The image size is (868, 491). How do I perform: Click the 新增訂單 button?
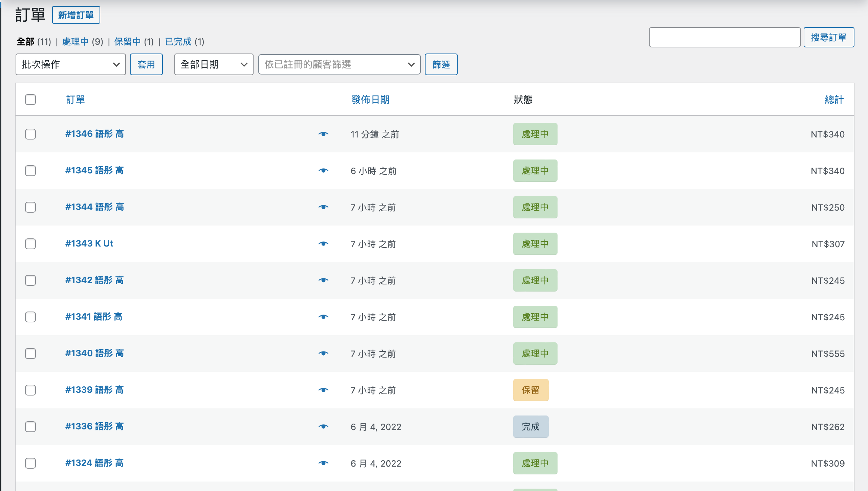coord(76,15)
